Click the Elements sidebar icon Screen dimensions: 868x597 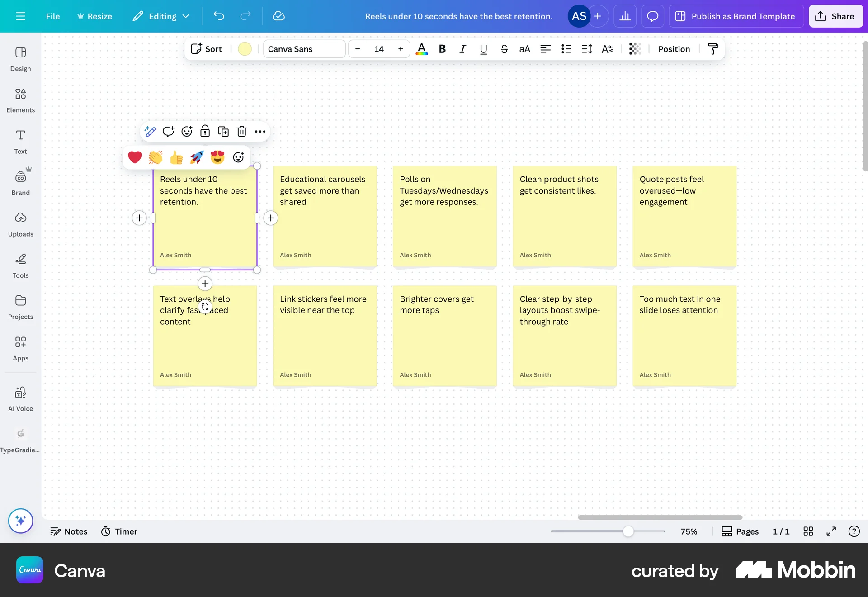pos(20,100)
